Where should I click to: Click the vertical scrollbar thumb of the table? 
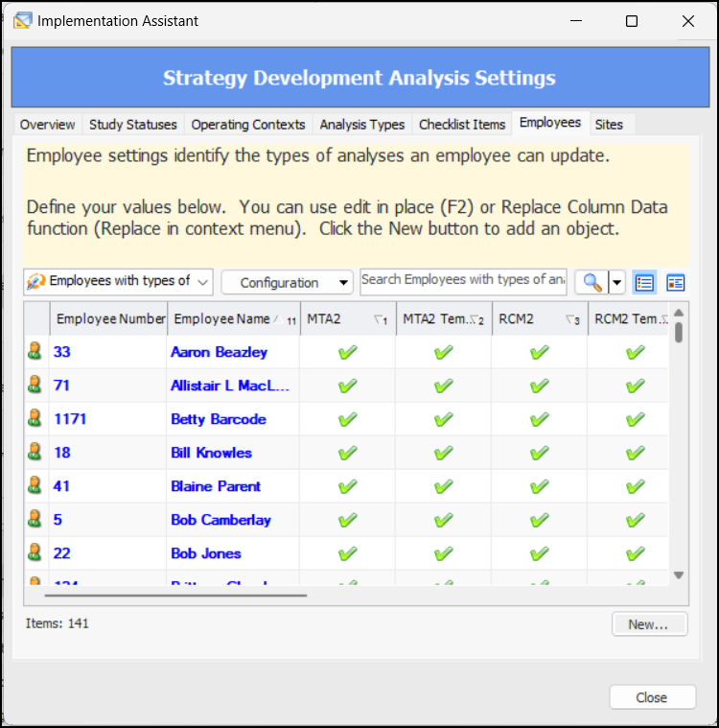679,333
